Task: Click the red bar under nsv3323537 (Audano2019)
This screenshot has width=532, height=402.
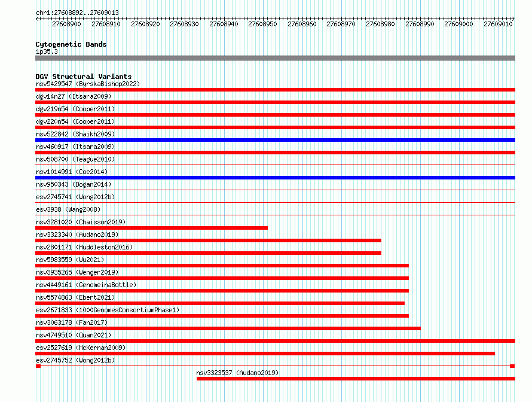Action: [x=356, y=379]
